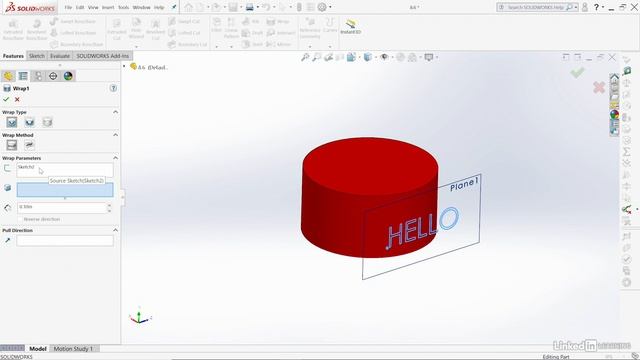Open the Edit menu
This screenshot has width=640, height=360.
(x=80, y=7)
